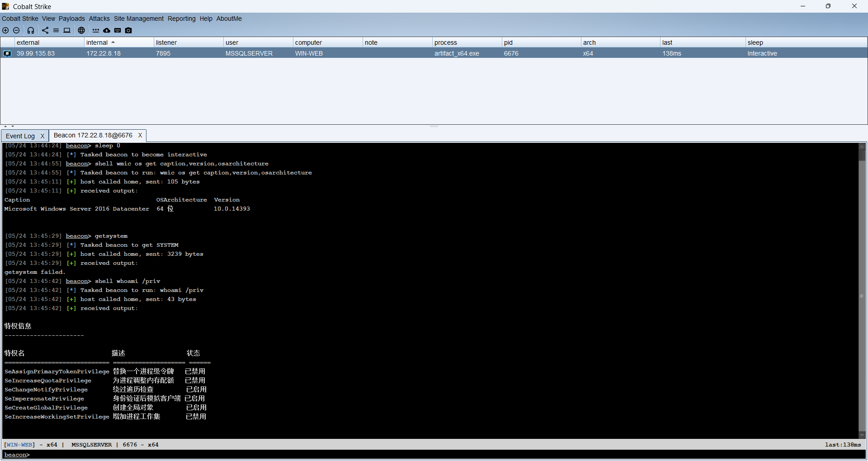Click the console scrollbar down arrow
The height and width of the screenshot is (461, 868).
click(862, 435)
